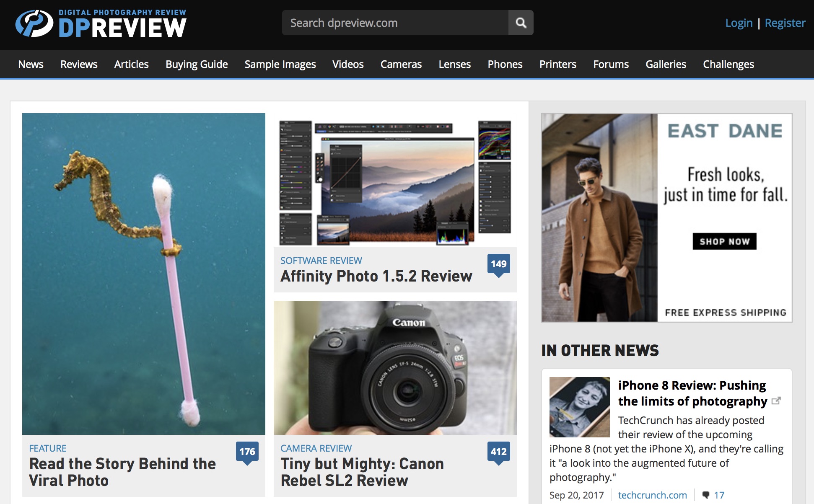Type in the Search dpreview.com field
The width and height of the screenshot is (814, 504).
point(394,23)
